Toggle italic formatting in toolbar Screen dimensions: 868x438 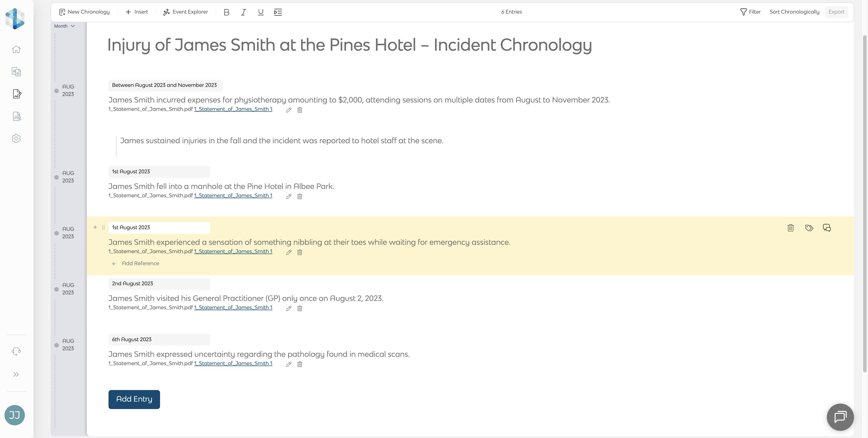click(x=243, y=12)
